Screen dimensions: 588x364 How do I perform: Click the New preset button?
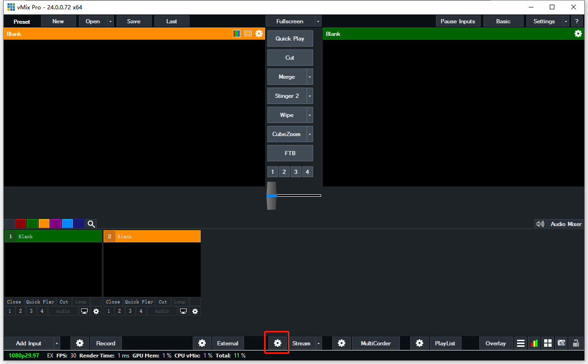[58, 21]
